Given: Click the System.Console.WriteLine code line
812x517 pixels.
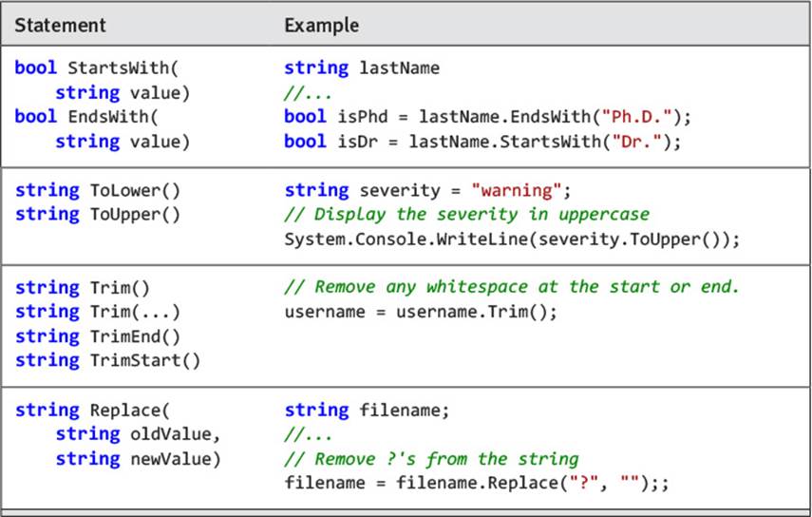Looking at the screenshot, I should (512, 239).
